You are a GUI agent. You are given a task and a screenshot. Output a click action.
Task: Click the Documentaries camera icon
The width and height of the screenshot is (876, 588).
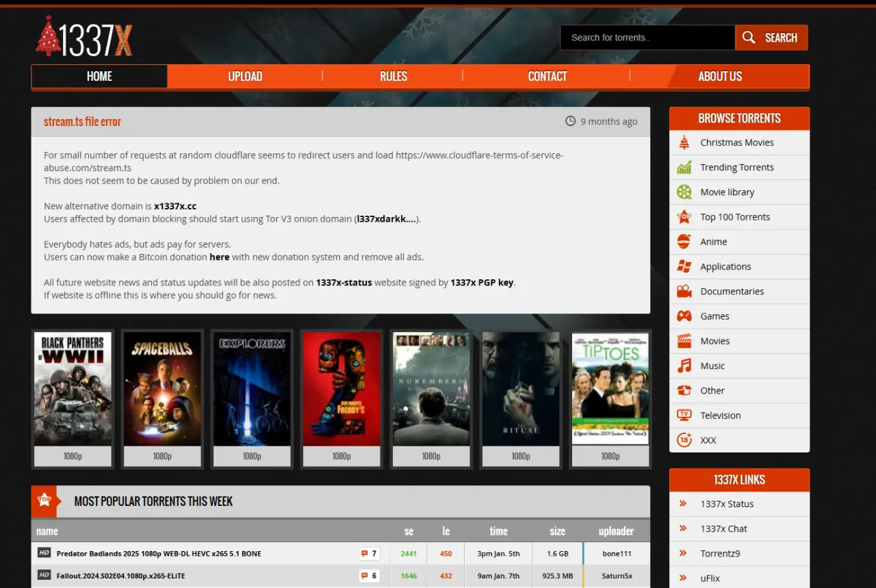click(684, 292)
